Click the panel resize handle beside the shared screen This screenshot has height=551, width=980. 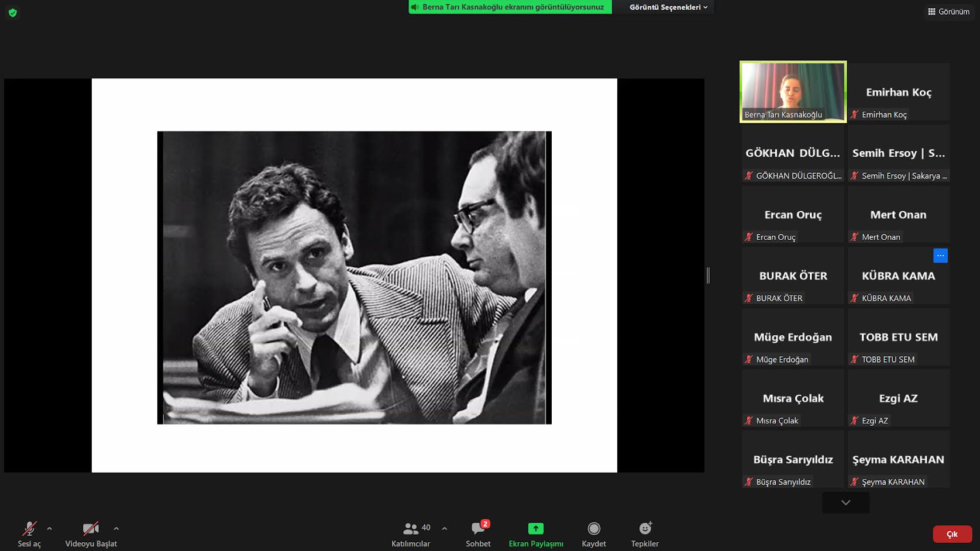(x=708, y=275)
